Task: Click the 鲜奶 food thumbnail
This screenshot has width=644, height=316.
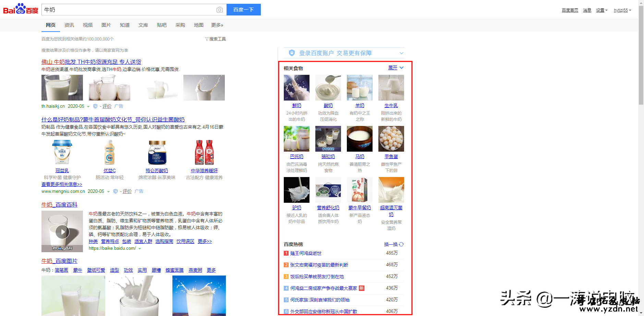Action: coord(296,87)
